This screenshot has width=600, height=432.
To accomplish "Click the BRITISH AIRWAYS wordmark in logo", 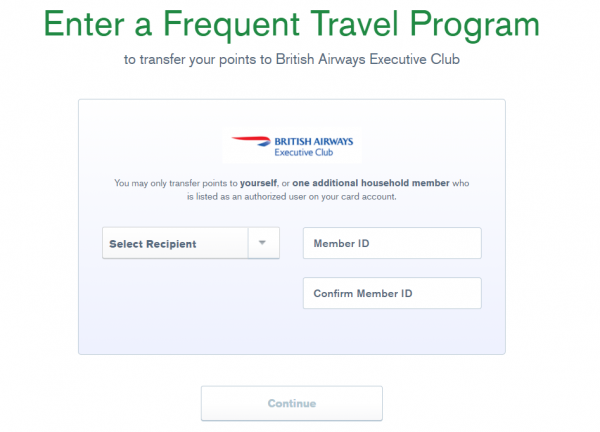I will [312, 141].
